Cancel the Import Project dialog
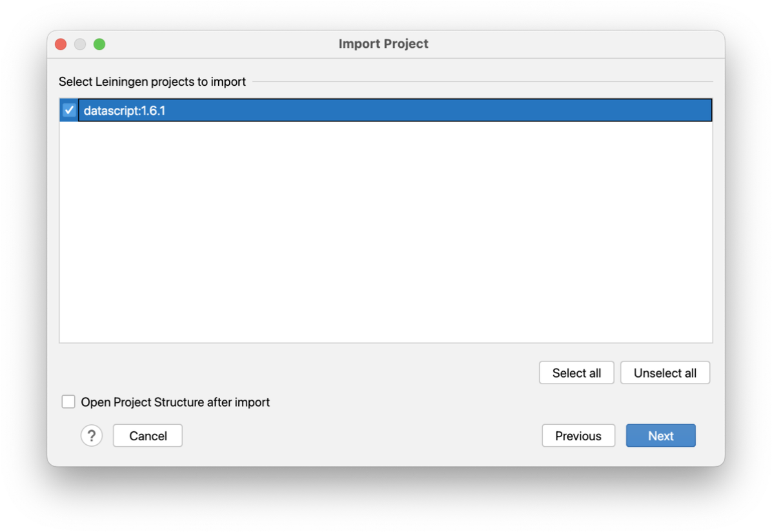The image size is (772, 532). point(148,435)
